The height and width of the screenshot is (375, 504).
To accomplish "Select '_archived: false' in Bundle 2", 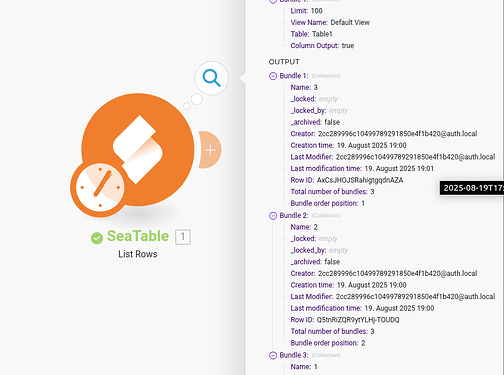I will (315, 262).
